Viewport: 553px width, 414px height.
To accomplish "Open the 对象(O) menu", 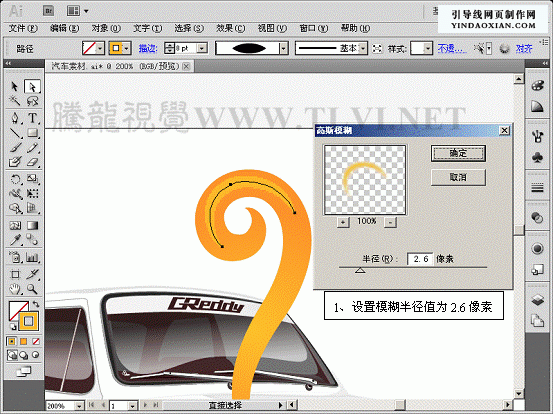I will coord(106,28).
